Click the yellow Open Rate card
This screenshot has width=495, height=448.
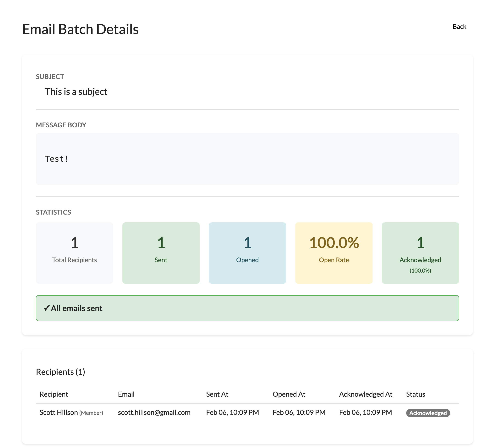[334, 253]
